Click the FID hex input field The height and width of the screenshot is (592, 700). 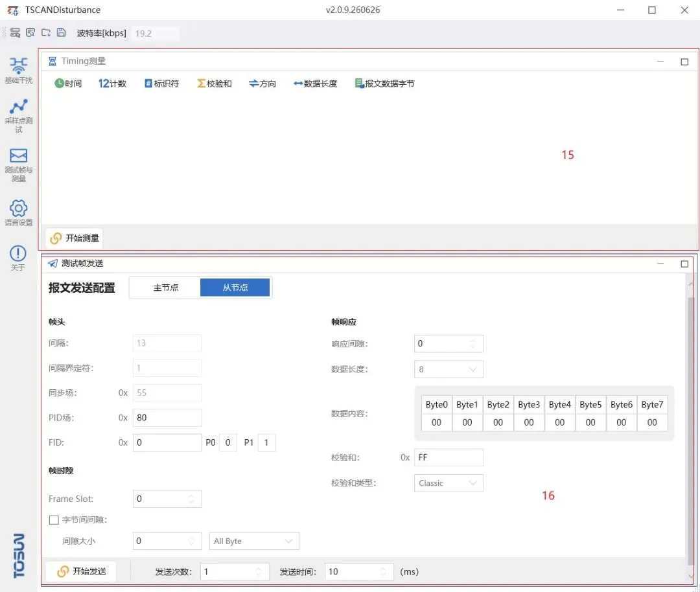[x=167, y=442]
